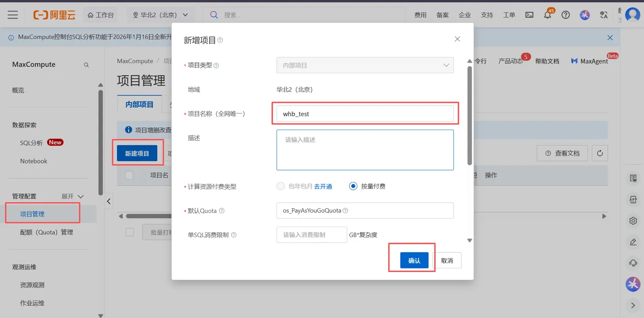Screen dimensions: 644x318
Task: Open the Cloud Shell terminal icon
Action: coord(529,15)
